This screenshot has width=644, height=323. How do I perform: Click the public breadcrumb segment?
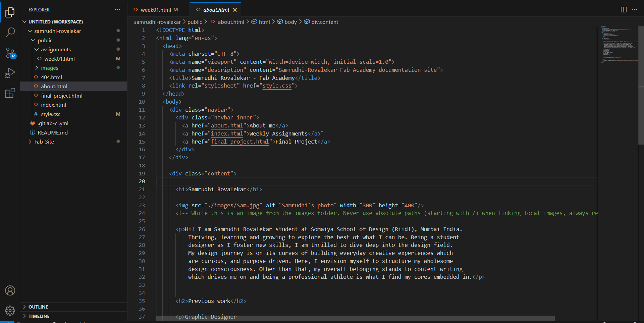(x=195, y=22)
